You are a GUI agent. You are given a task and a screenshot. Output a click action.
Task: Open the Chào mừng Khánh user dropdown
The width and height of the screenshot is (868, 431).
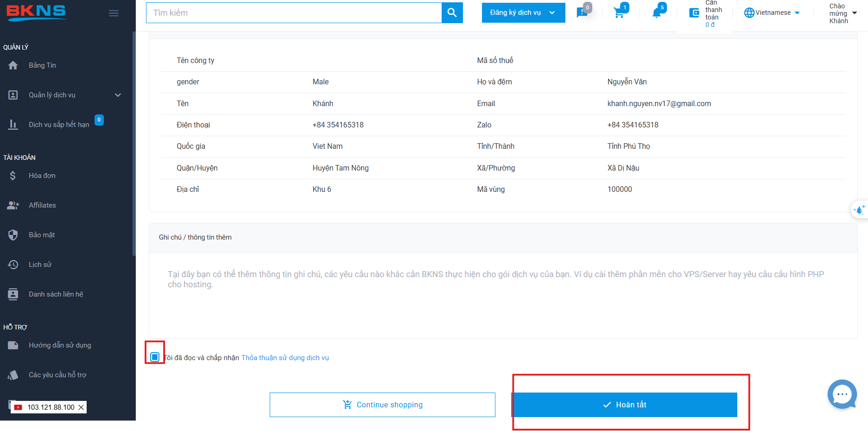tap(843, 13)
